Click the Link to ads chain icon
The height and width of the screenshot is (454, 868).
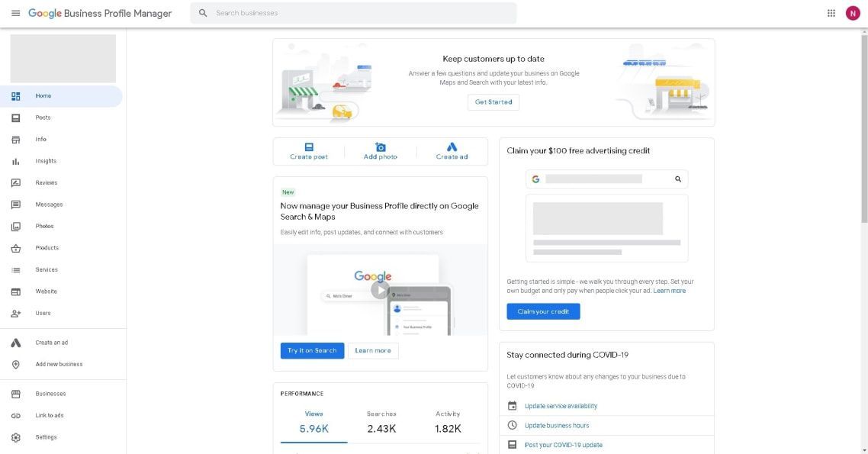pos(15,416)
